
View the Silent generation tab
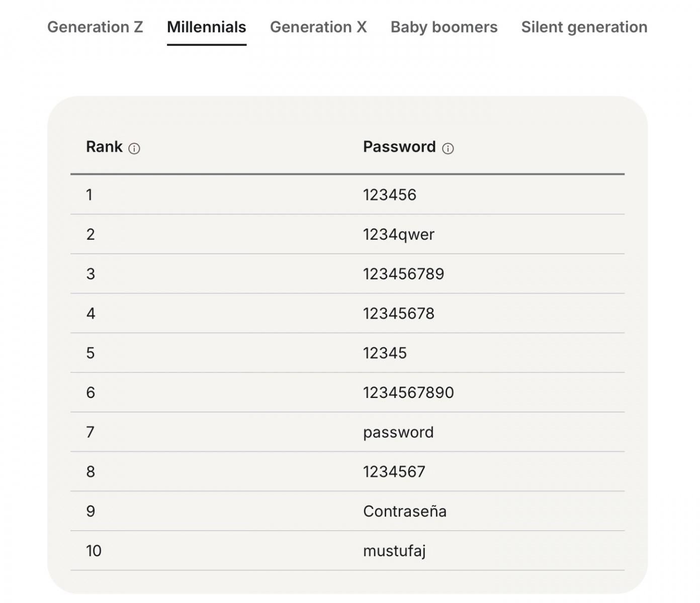pyautogui.click(x=584, y=27)
